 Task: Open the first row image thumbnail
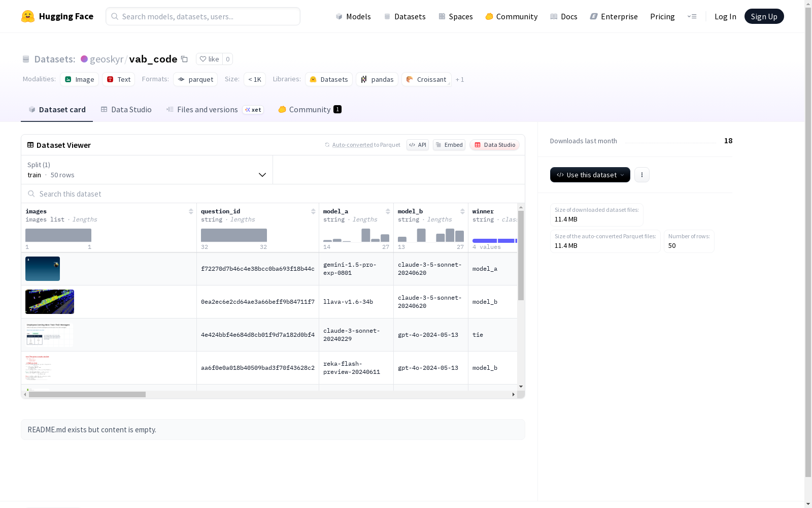click(43, 269)
